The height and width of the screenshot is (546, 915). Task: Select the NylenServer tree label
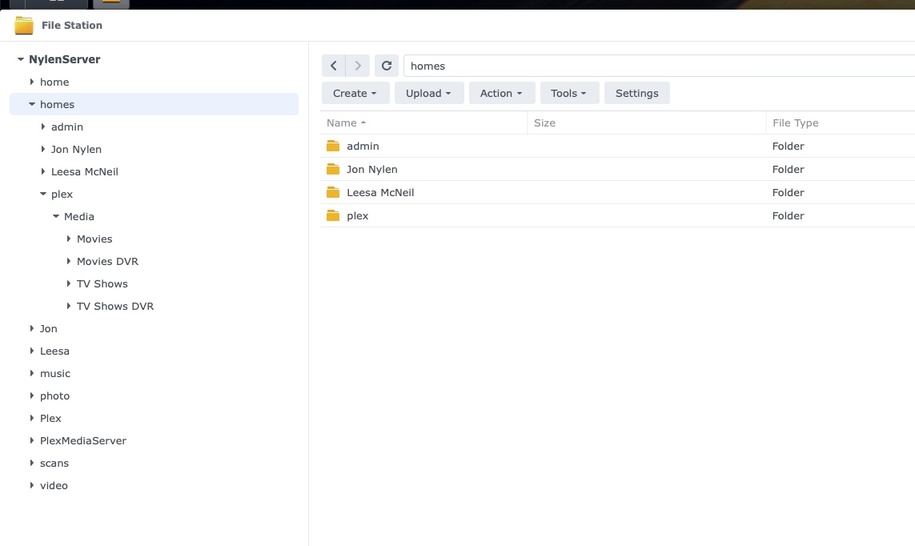pos(64,60)
